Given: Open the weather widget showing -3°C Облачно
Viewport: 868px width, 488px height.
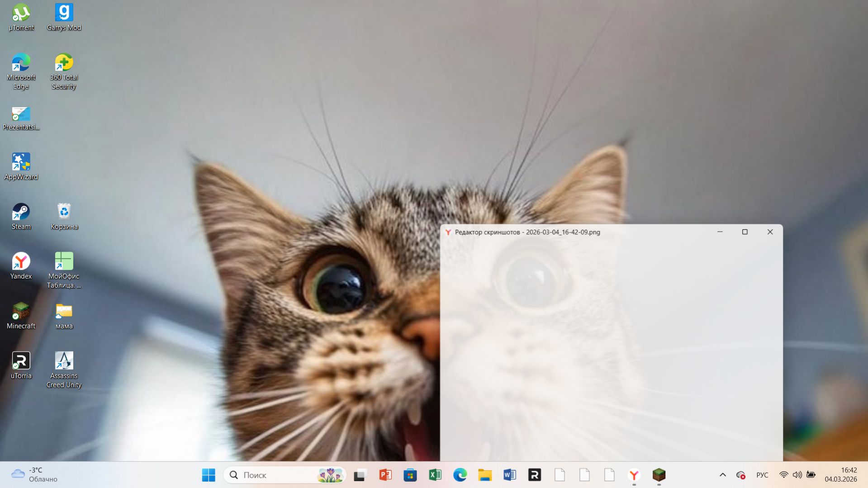Looking at the screenshot, I should click(35, 475).
